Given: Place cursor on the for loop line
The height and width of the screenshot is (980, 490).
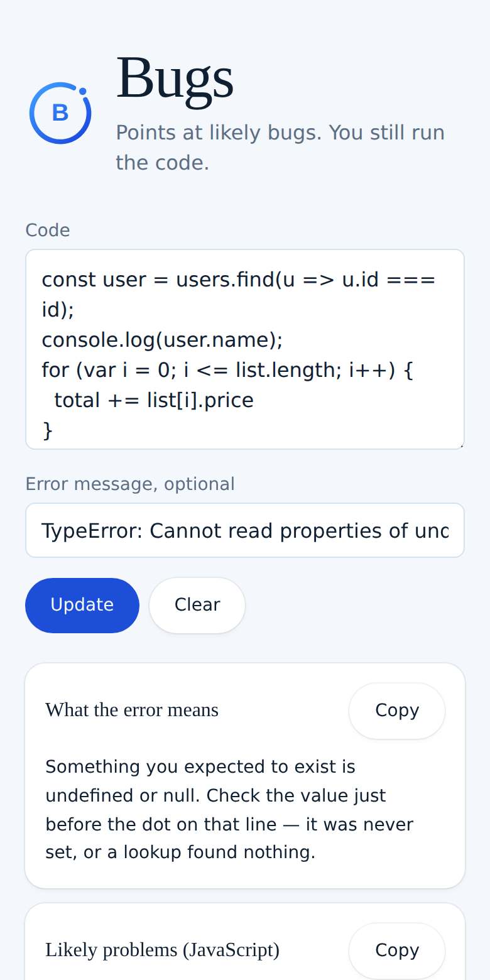Looking at the screenshot, I should [227, 370].
